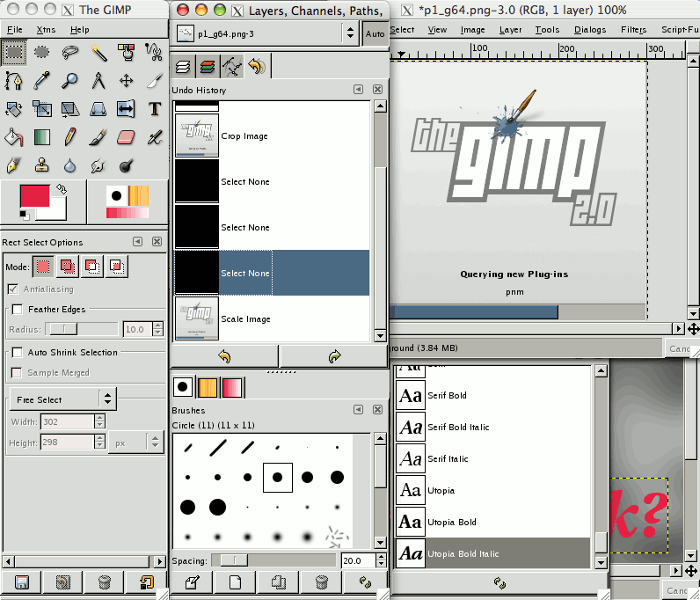The image size is (700, 600).
Task: Select the Select by Color tool
Action: (x=127, y=52)
